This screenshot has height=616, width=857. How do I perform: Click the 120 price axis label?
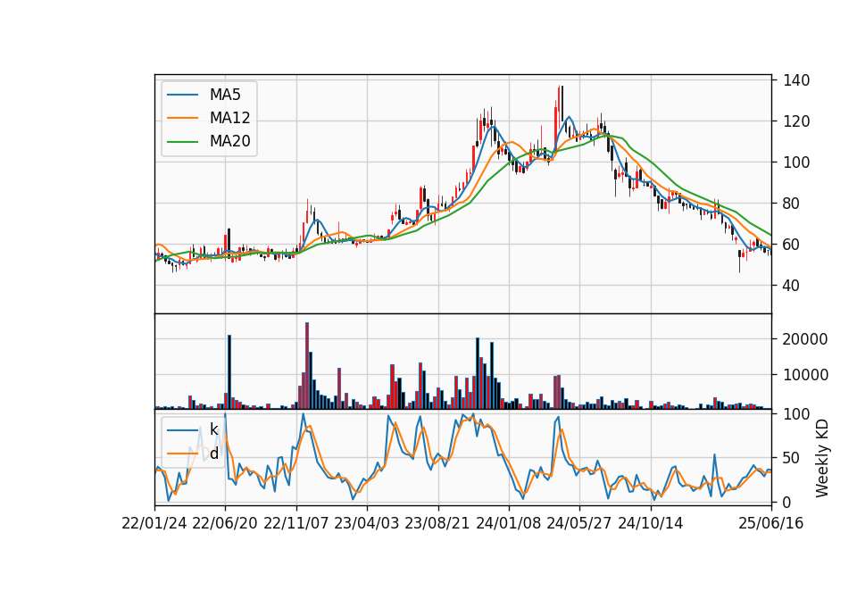point(796,121)
